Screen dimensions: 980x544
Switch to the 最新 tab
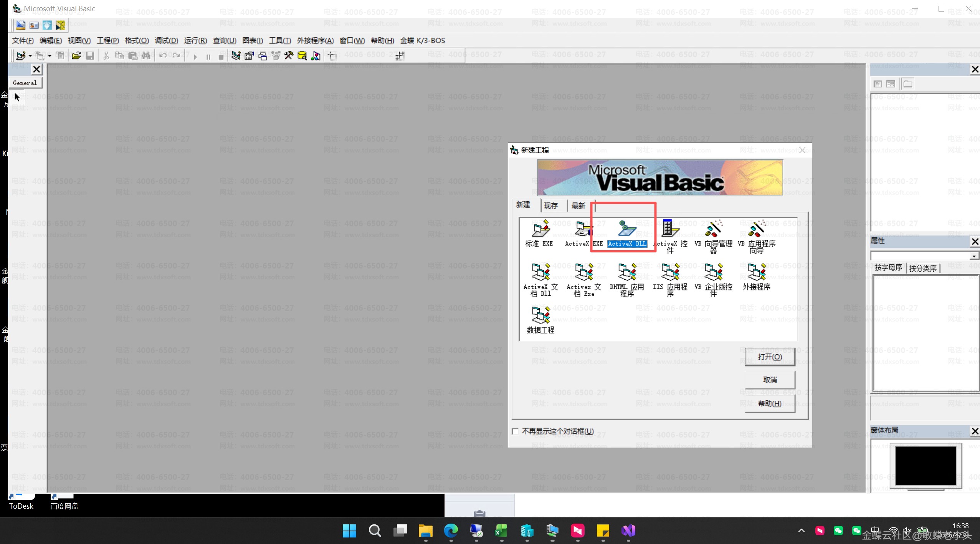coord(578,206)
